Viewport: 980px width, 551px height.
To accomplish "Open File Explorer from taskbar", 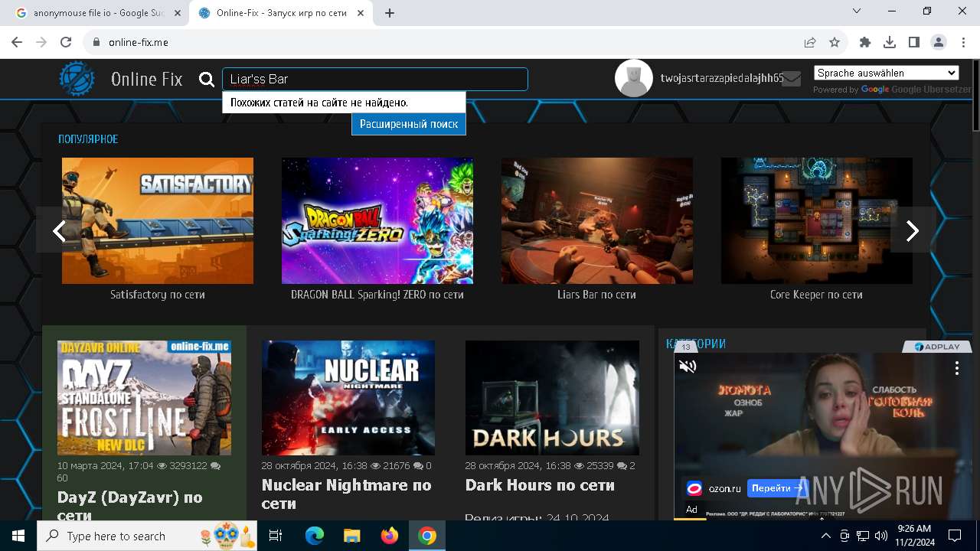I will (352, 536).
